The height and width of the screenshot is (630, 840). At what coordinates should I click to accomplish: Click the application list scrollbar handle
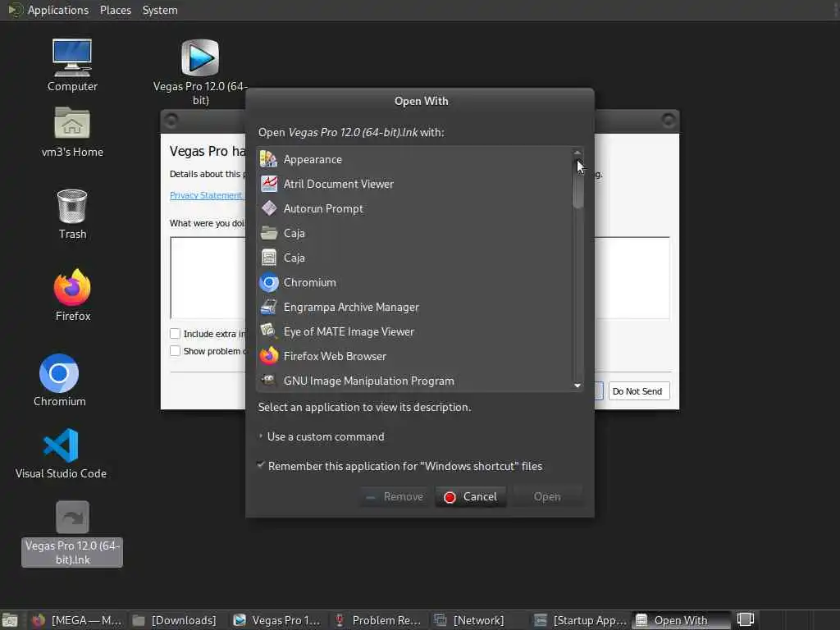577,183
